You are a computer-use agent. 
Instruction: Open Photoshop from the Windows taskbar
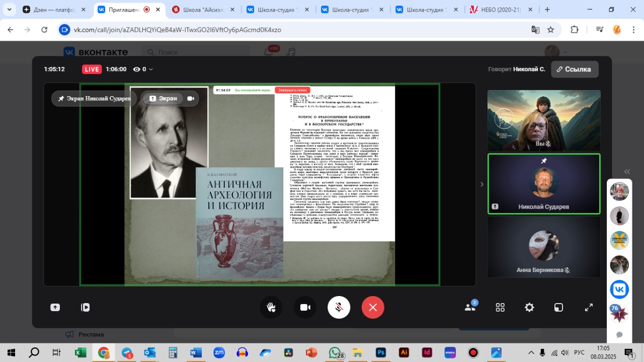click(x=381, y=352)
